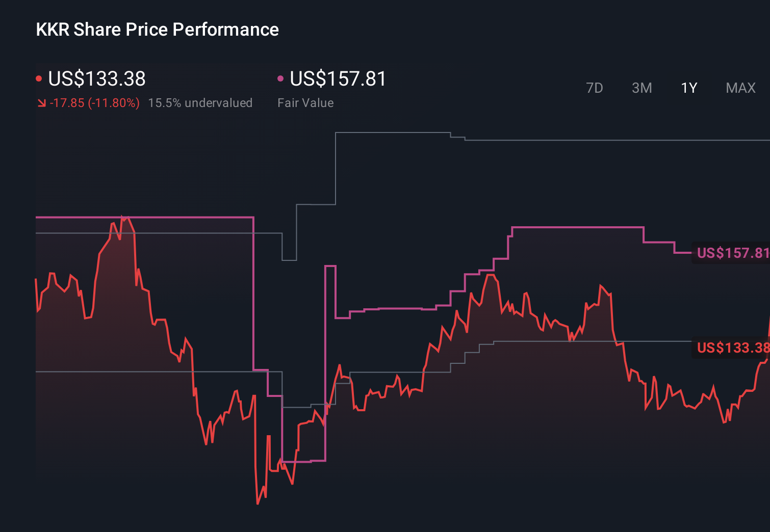Screen dimensions: 770x532
Task: Click the red share price legend dot
Action: pos(40,78)
